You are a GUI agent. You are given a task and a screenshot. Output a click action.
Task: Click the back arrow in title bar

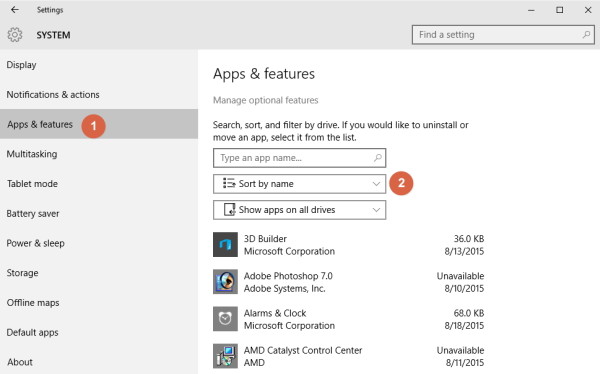tap(15, 10)
